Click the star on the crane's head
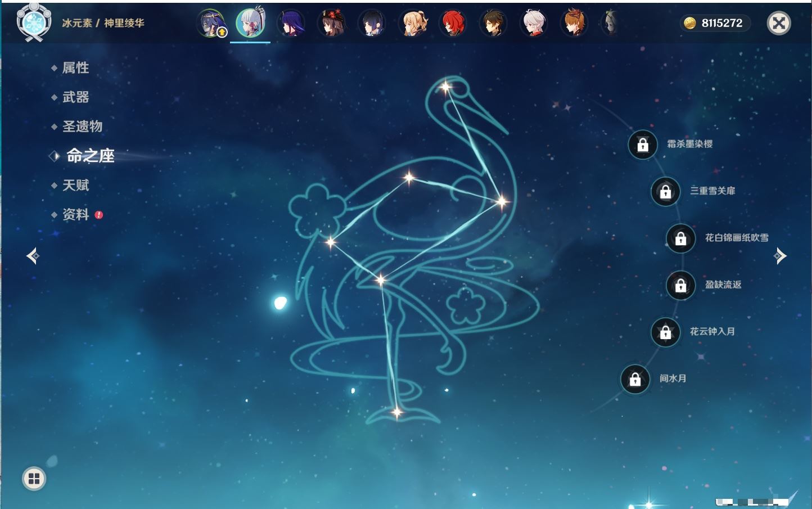812x509 pixels. [445, 87]
